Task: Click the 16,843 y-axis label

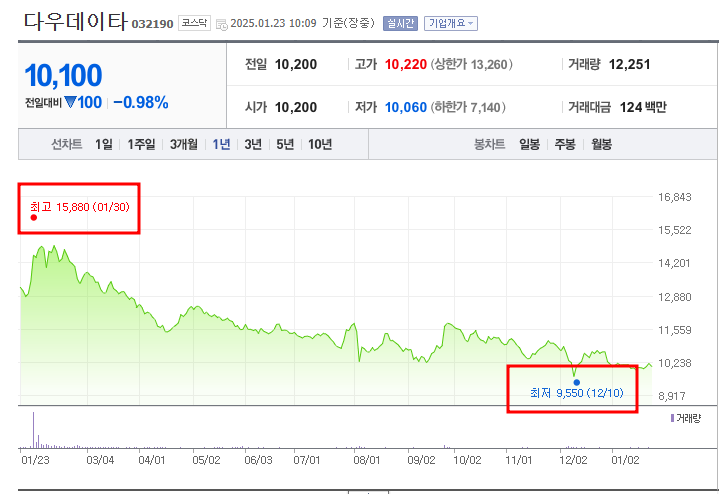Action: click(675, 197)
